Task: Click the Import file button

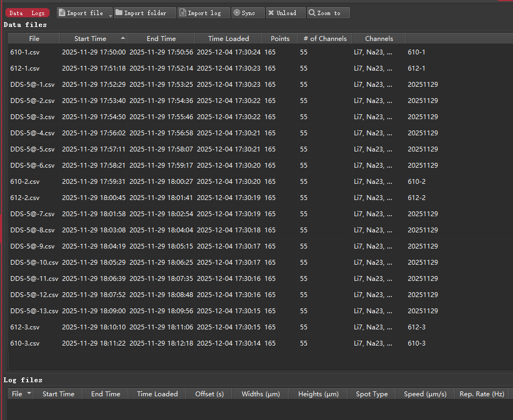Action: (82, 13)
